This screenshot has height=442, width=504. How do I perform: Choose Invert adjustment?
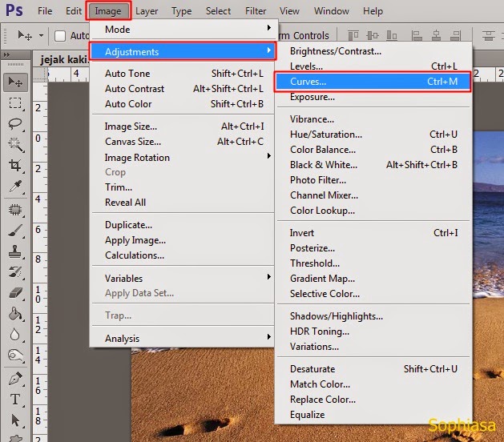coord(373,232)
